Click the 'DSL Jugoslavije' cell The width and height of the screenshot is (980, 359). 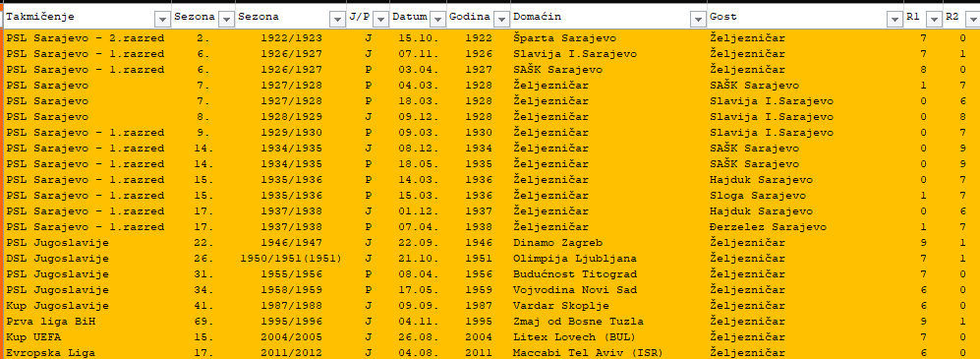tap(86, 259)
